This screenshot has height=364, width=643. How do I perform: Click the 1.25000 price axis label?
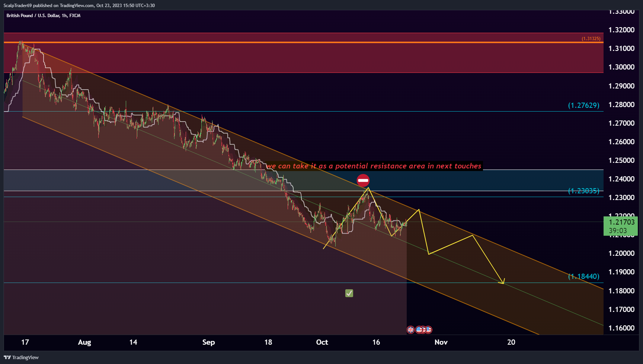(x=621, y=160)
